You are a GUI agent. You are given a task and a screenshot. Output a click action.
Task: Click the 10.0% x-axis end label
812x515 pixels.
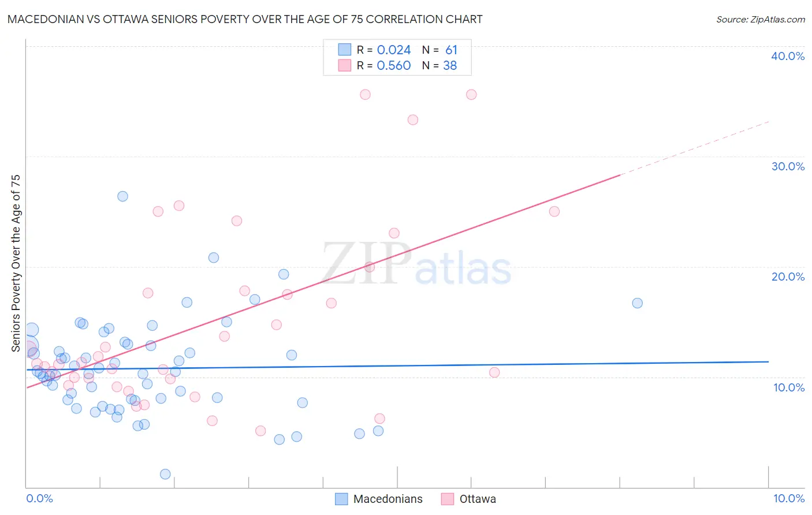tap(789, 498)
